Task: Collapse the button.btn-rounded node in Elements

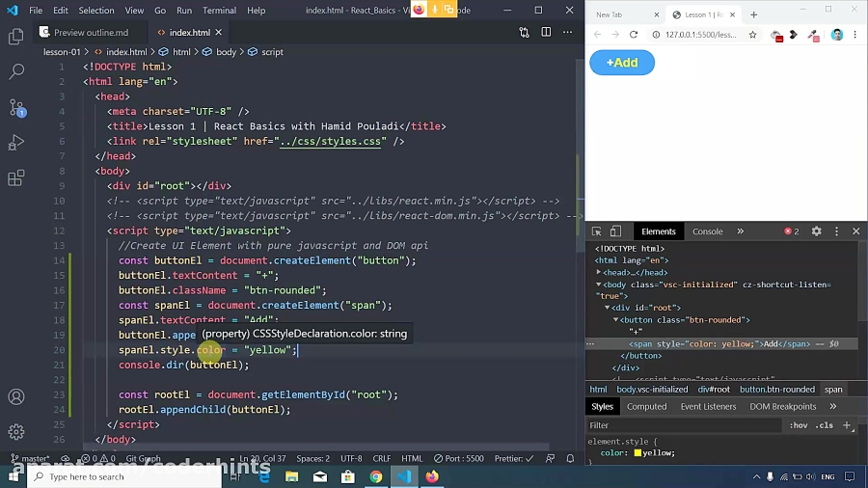Action: 616,319
